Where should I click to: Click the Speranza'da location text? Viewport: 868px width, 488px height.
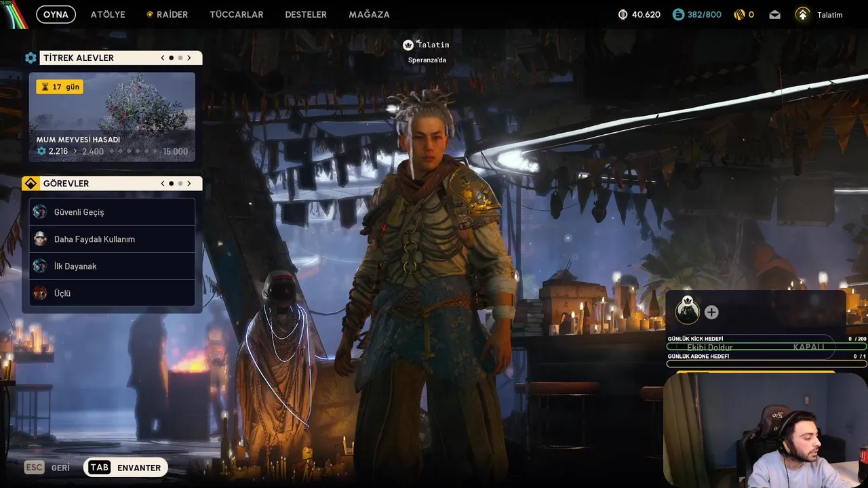427,60
